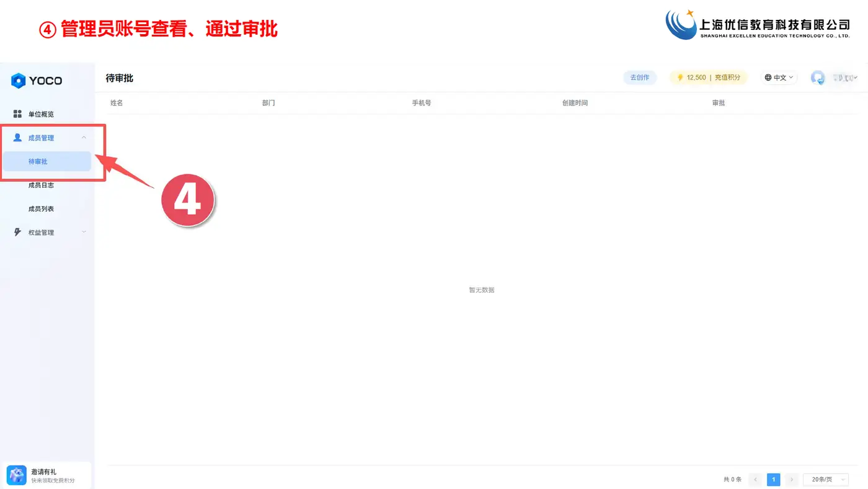Image resolution: width=868 pixels, height=489 pixels.
Task: Open the 单位概览 grid icon
Action: [x=17, y=114]
